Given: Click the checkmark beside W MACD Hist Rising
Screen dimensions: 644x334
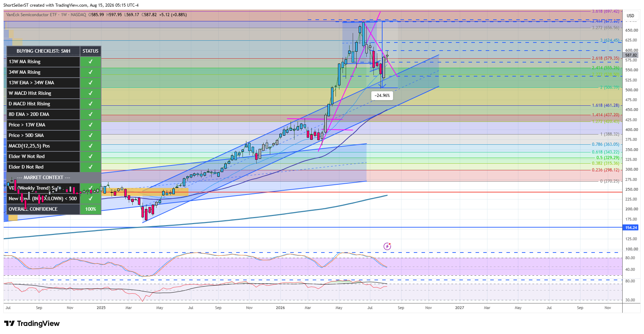Looking at the screenshot, I should point(91,93).
